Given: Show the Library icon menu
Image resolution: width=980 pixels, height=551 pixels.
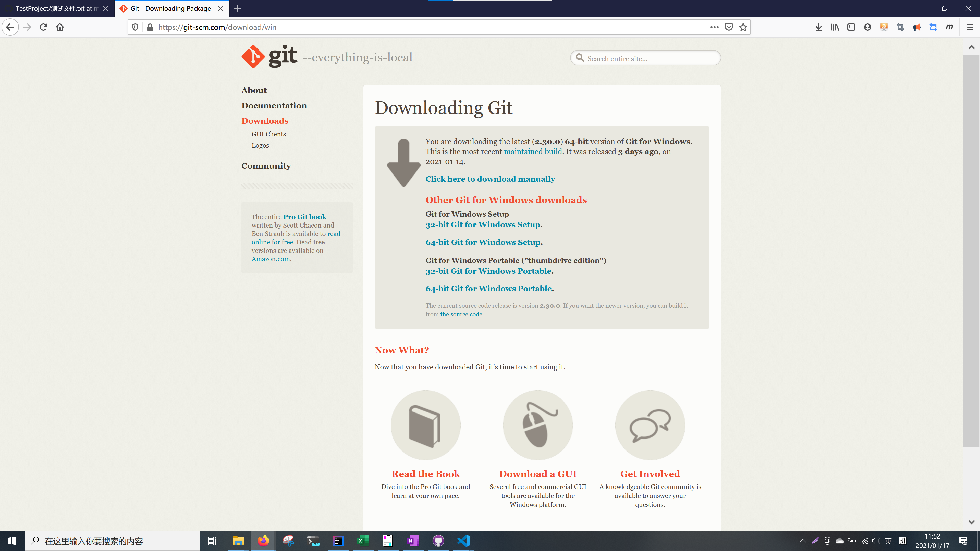Looking at the screenshot, I should pyautogui.click(x=835, y=27).
